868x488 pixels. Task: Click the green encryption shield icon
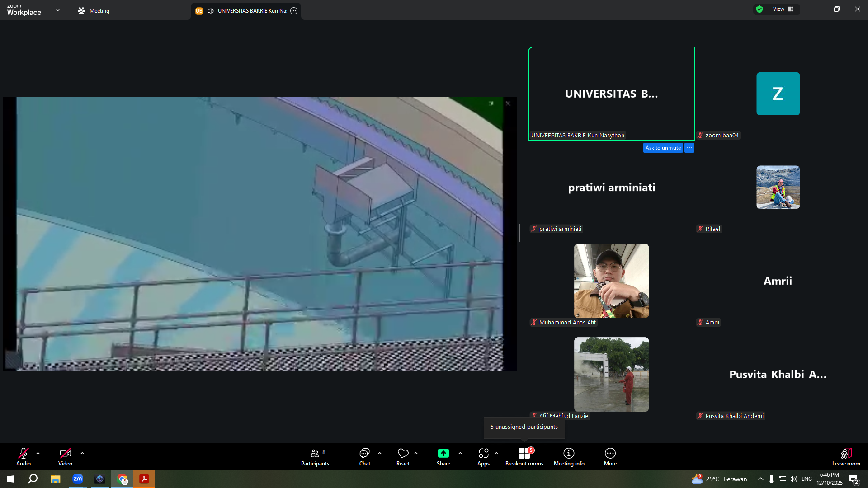coord(759,9)
